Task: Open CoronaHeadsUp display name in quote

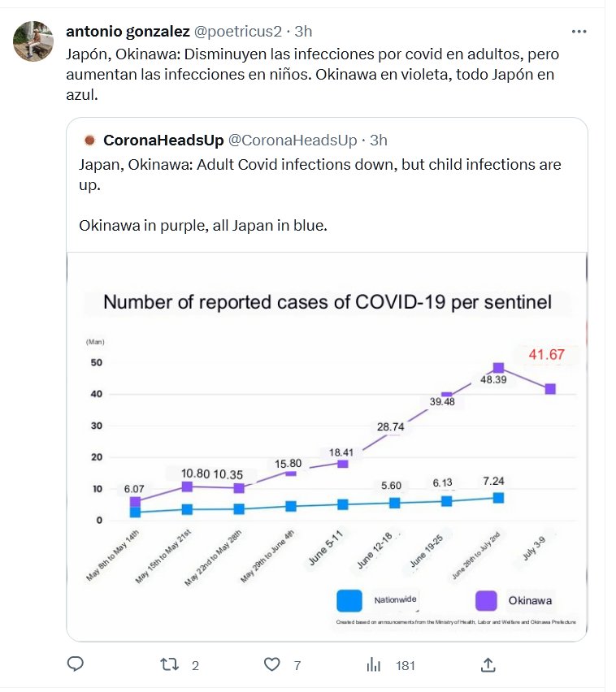Action: [163, 141]
